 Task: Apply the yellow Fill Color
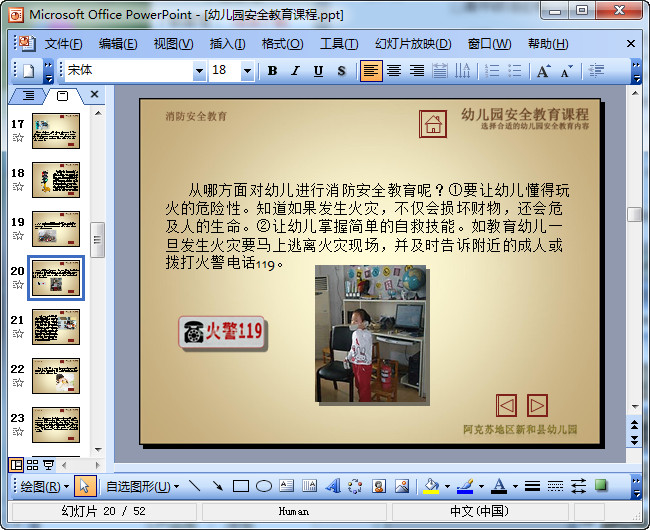tap(432, 486)
